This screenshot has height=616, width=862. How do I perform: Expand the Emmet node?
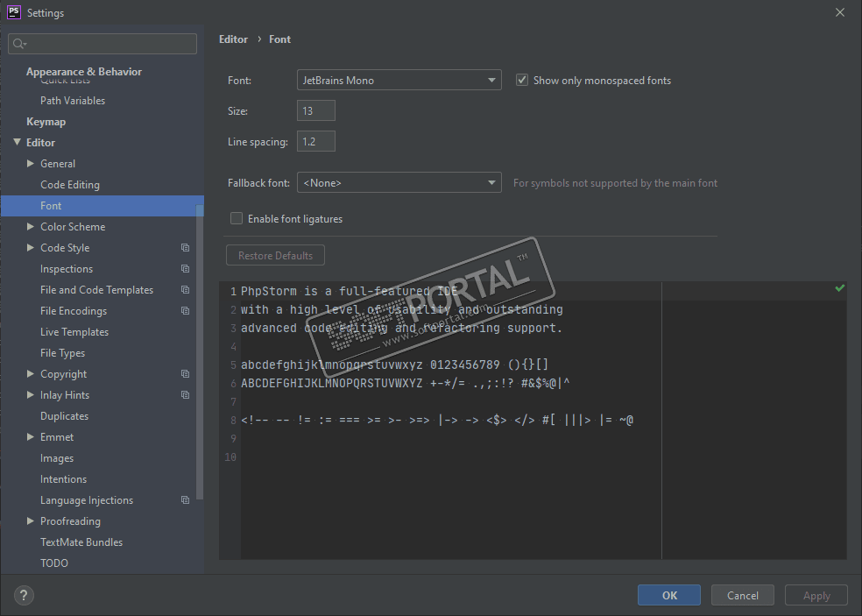point(31,436)
